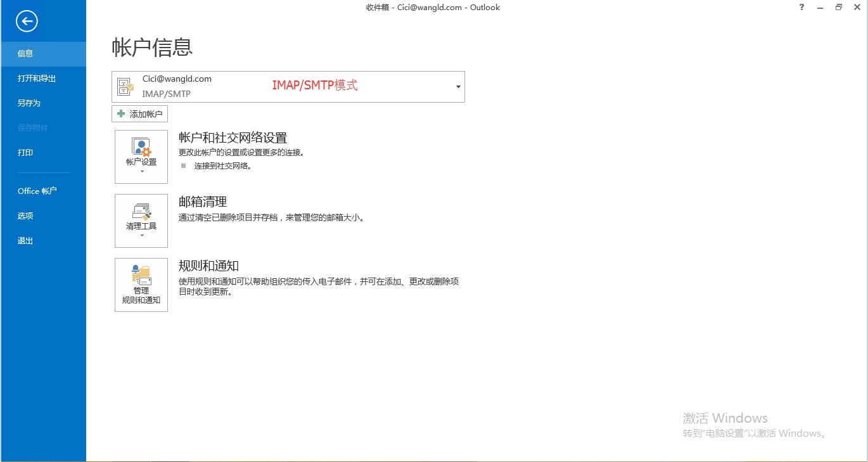Screen dimensions: 868x462
Task: Expand the Cici@wangld.com account dropdown arrow
Action: (458, 87)
